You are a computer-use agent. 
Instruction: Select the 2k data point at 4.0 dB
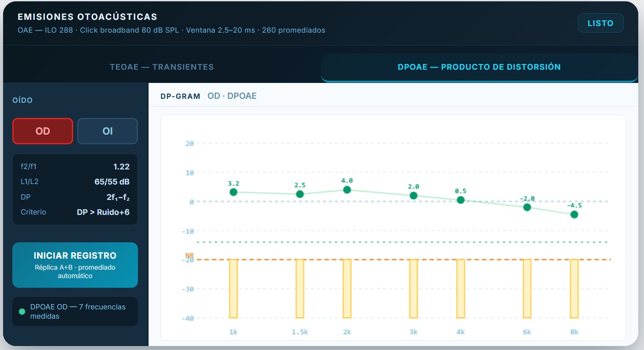(347, 190)
